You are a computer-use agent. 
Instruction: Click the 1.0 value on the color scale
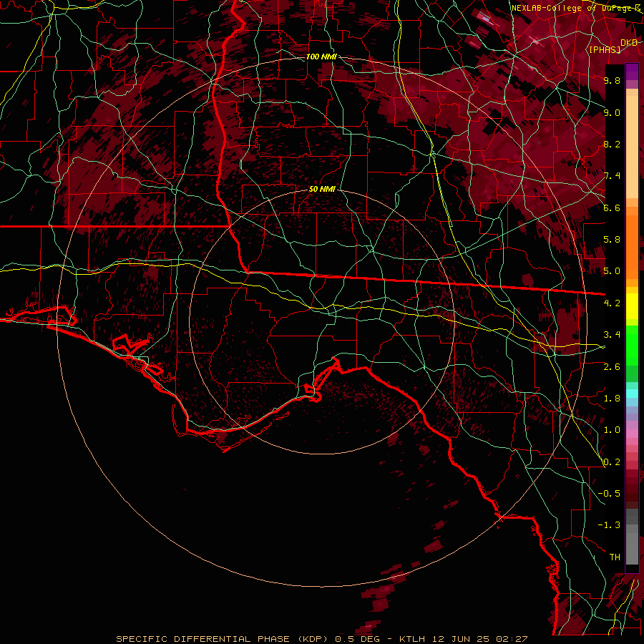tap(612, 430)
